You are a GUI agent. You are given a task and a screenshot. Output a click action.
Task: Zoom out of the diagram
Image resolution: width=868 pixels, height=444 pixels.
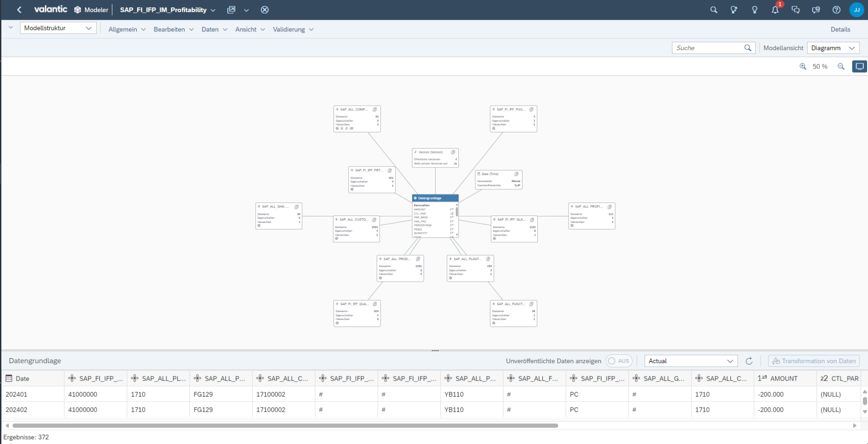point(841,67)
